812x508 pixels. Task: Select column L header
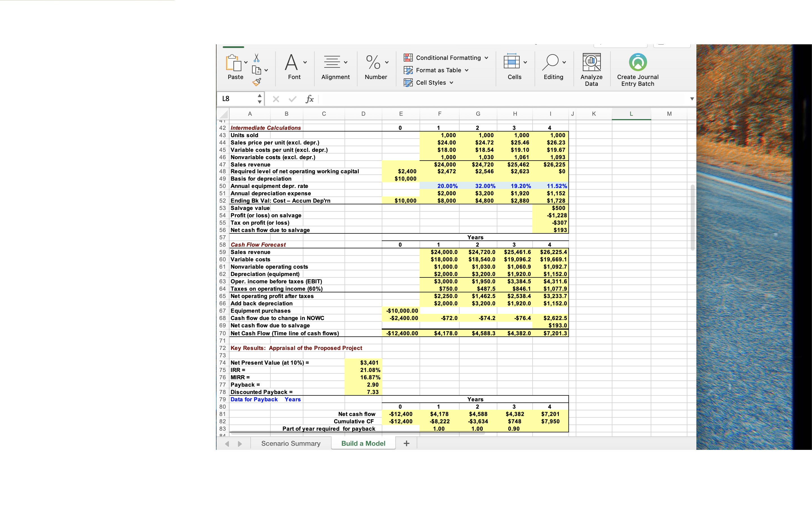tap(631, 113)
